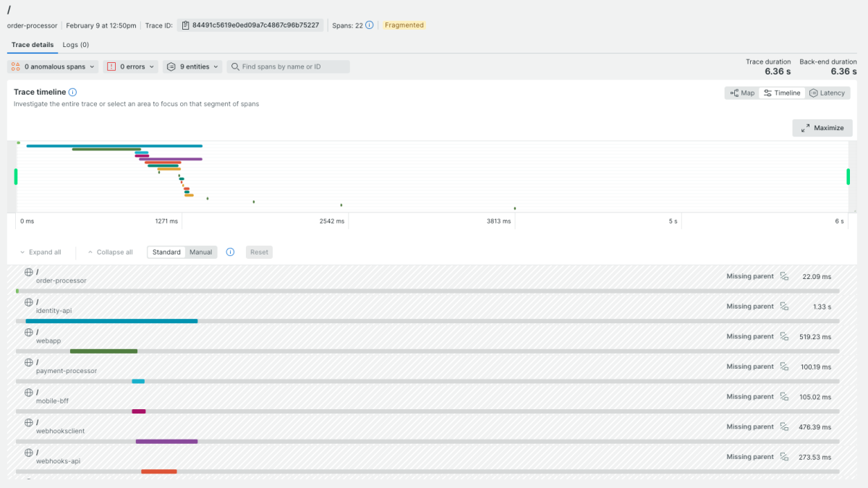The width and height of the screenshot is (868, 488).
Task: Switch to the Latency view
Action: coord(827,93)
